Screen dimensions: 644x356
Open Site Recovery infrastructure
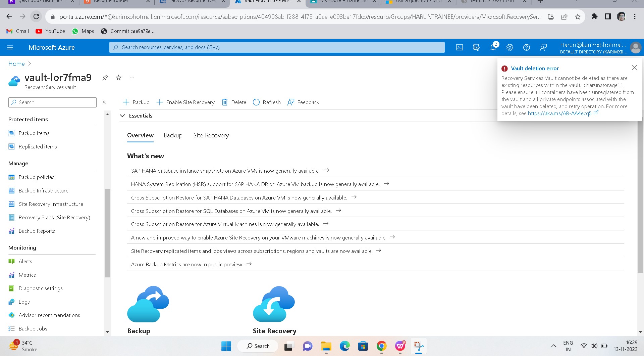pos(51,204)
